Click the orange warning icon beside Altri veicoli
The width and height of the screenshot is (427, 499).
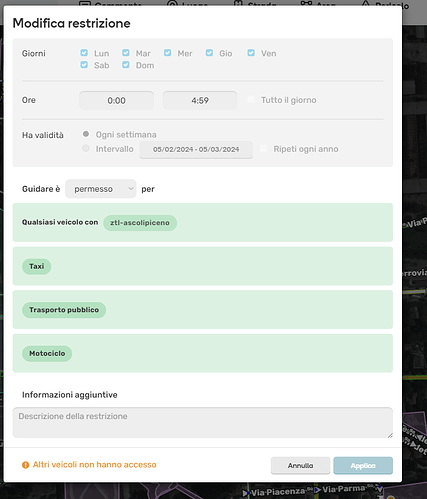coord(25,465)
